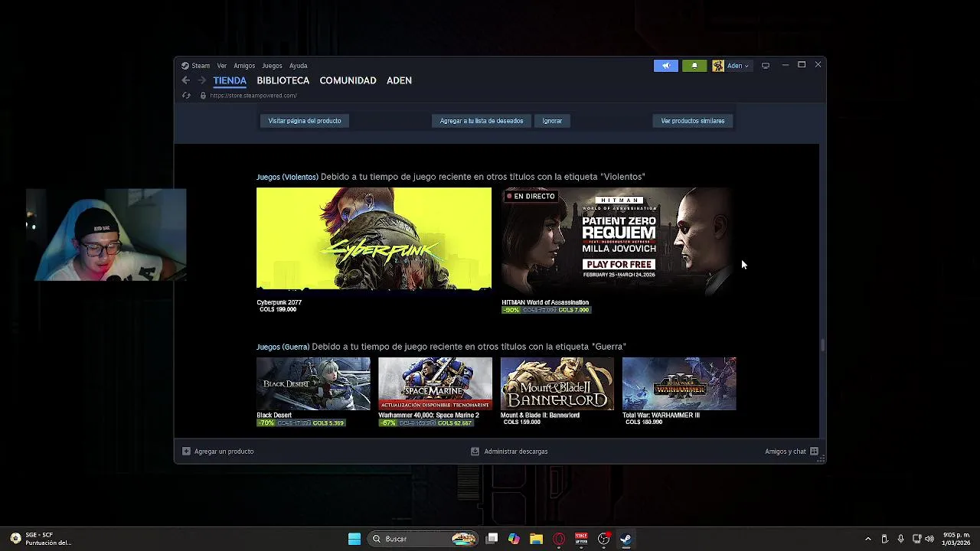Expand the Aden account dropdown
The height and width of the screenshot is (551, 980).
tap(738, 66)
